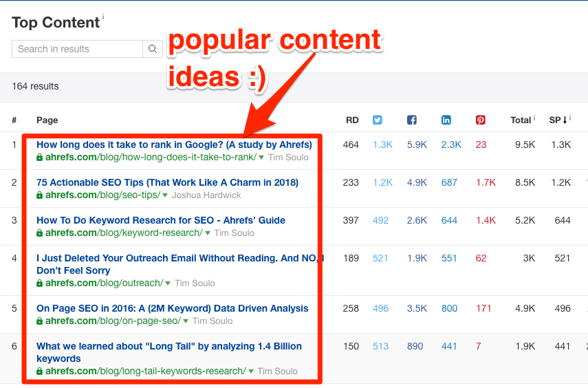588x388 pixels.
Task: Click the lock icon before seo-tips URL
Action: [x=39, y=195]
